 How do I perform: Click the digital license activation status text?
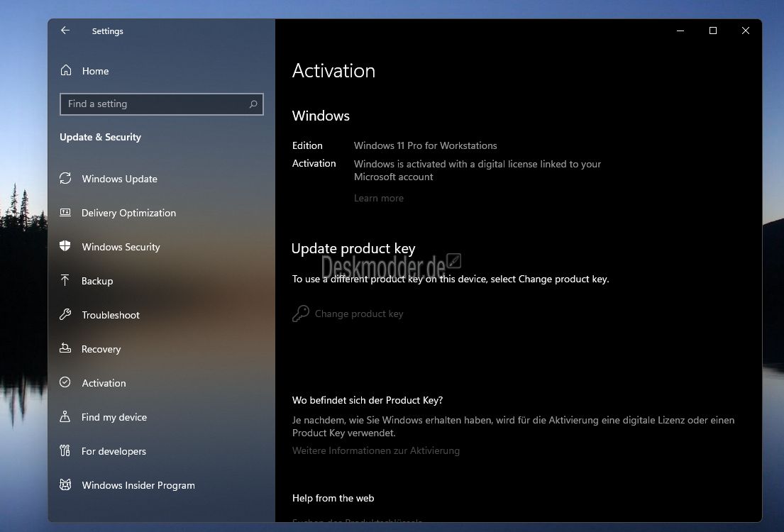coord(477,170)
